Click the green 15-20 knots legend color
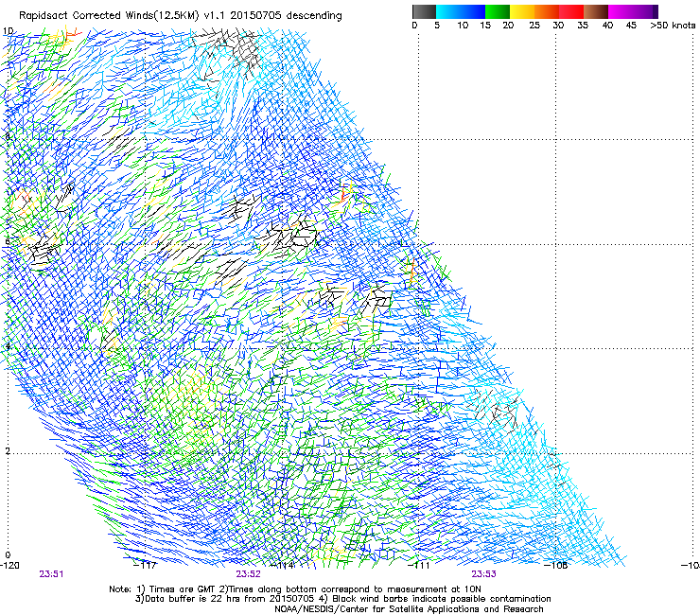This screenshot has width=700, height=615. tap(498, 11)
